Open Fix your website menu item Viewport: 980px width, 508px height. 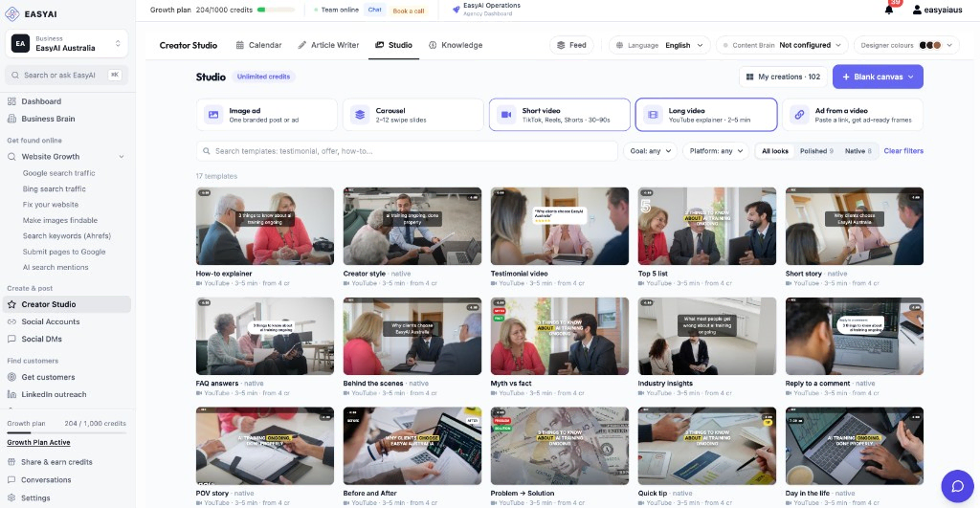(51, 205)
